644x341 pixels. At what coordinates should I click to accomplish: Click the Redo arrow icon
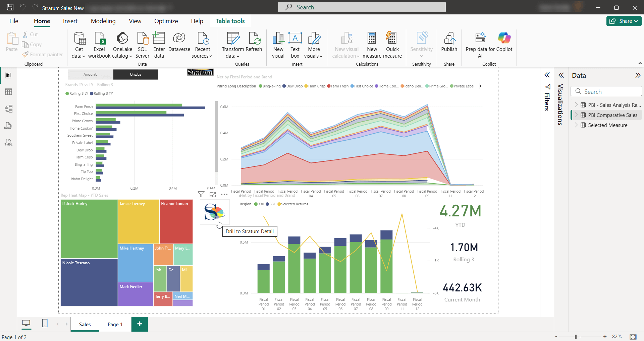(x=35, y=7)
